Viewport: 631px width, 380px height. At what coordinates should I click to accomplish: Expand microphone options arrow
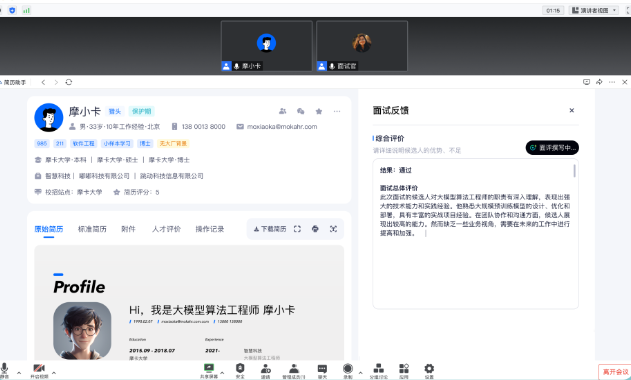(19, 373)
